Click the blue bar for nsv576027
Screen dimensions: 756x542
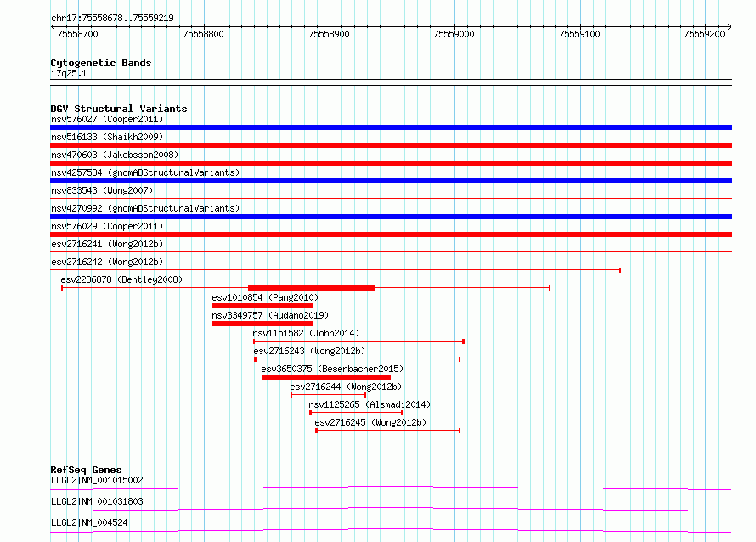(x=391, y=127)
